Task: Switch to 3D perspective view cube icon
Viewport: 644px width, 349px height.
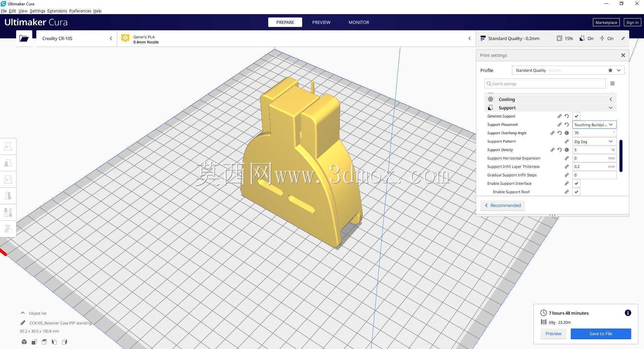Action: click(24, 342)
